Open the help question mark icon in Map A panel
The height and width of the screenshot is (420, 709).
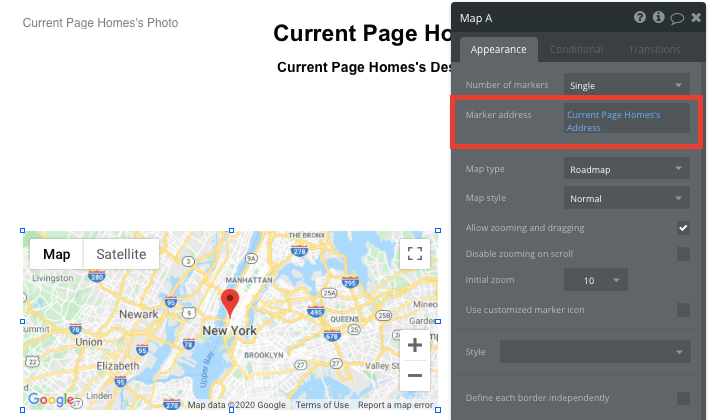click(639, 18)
